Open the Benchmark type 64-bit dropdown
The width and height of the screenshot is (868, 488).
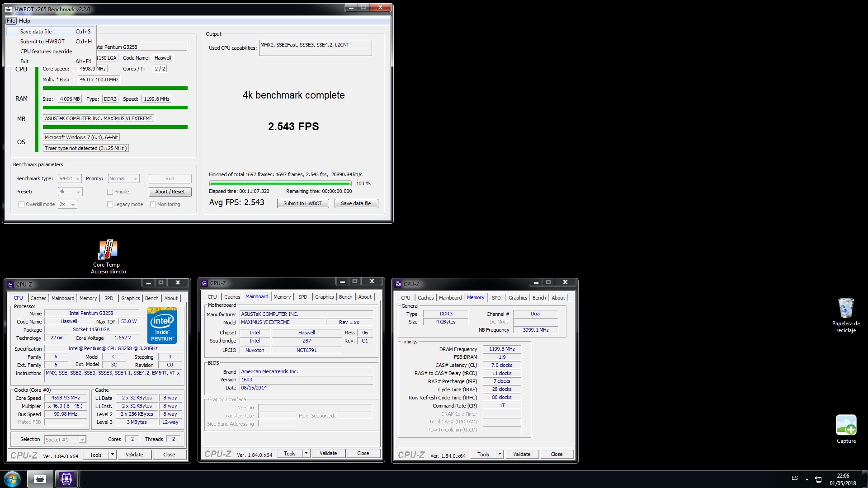pos(70,178)
